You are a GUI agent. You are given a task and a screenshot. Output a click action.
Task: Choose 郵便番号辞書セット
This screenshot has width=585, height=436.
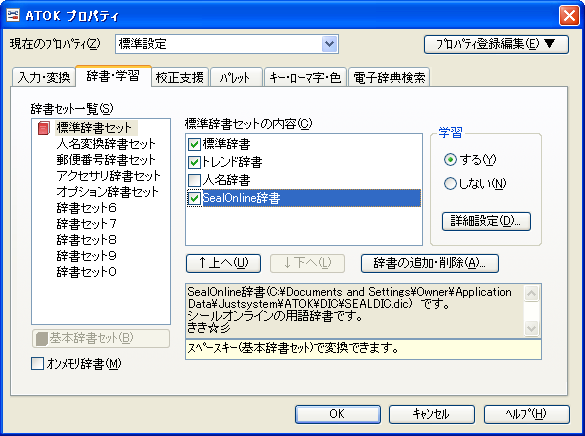(x=106, y=160)
